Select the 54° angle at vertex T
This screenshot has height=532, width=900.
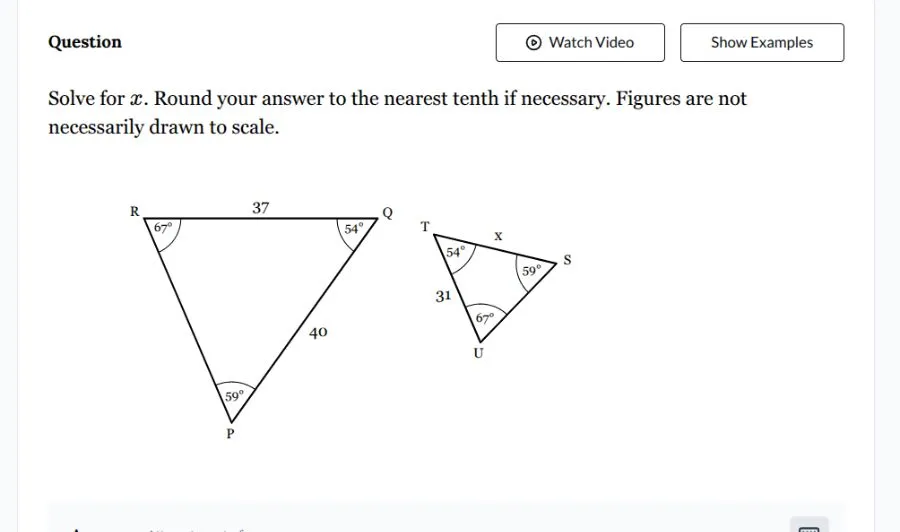pyautogui.click(x=455, y=253)
